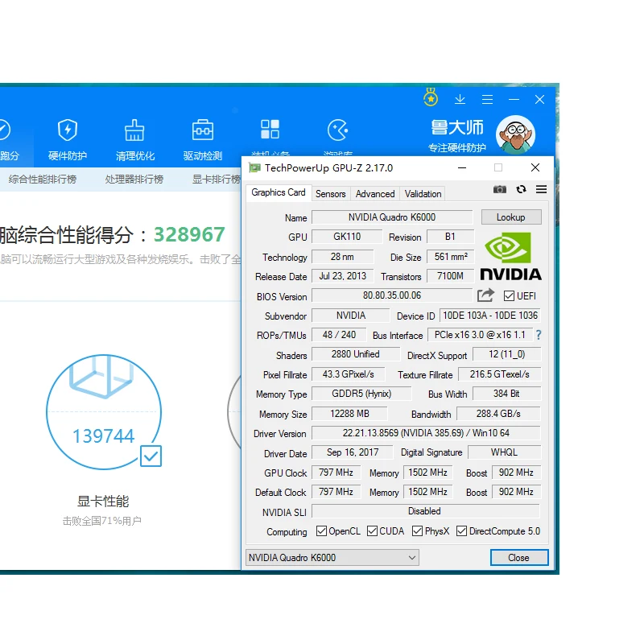Toggle the PhysX checkbox
Screen dimensions: 644x644
[x=417, y=531]
